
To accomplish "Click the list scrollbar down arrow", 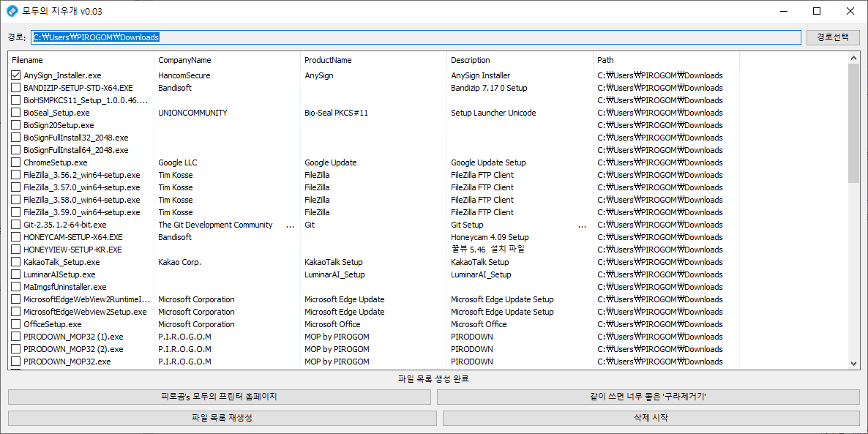I will click(x=854, y=363).
